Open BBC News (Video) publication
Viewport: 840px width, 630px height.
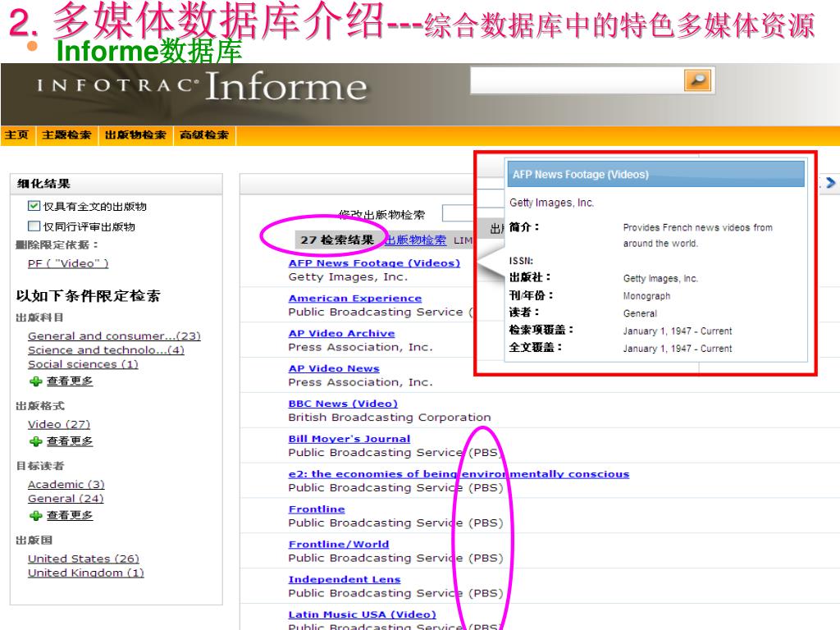[x=343, y=404]
